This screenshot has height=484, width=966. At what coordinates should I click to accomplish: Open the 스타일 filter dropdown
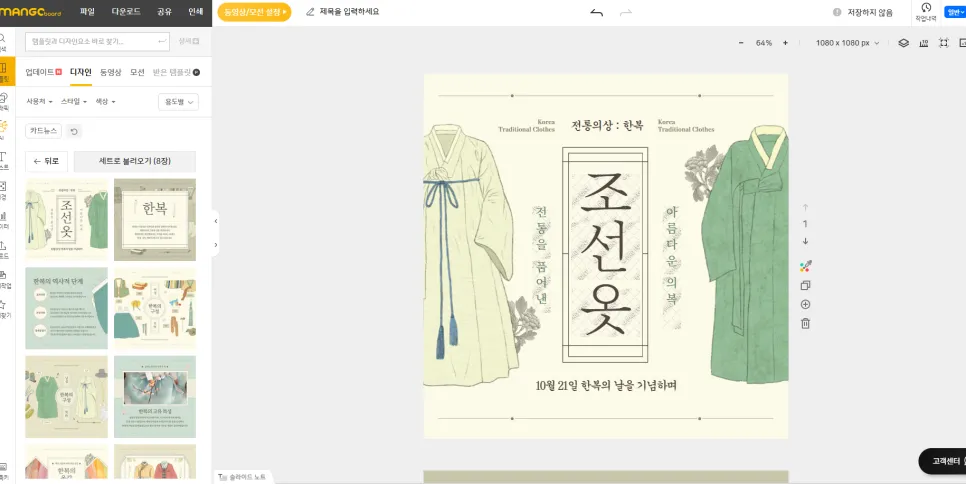click(x=73, y=102)
